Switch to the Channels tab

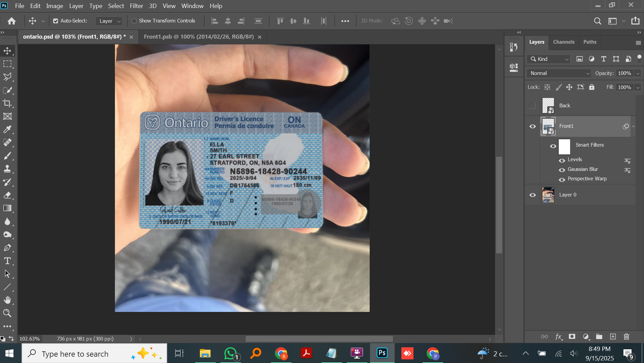563,42
